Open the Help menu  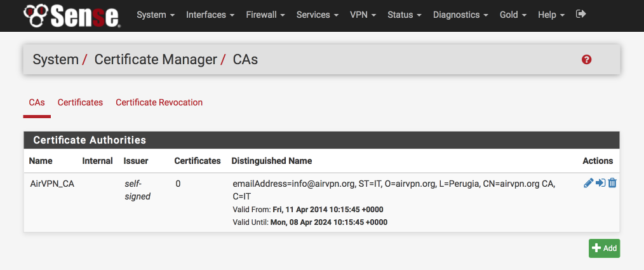click(x=551, y=15)
